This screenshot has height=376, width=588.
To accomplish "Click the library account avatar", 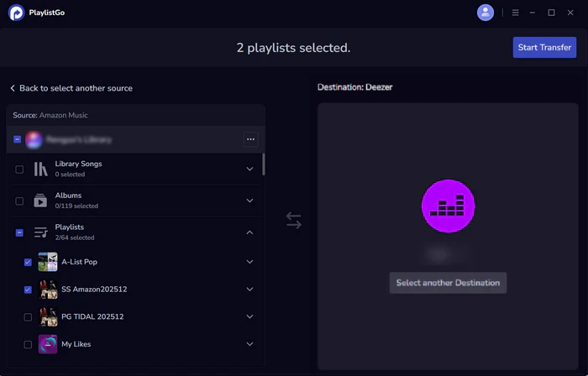I will (x=34, y=139).
